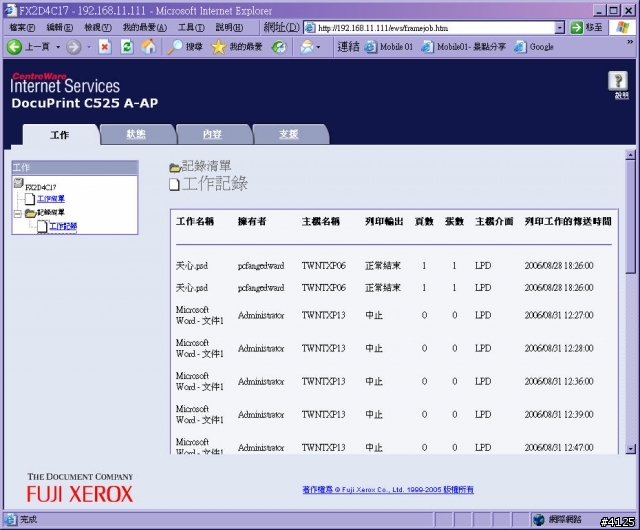Click the 列印工作的傳送時間 column header
Image resolution: width=640 pixels, height=530 pixels.
point(568,222)
